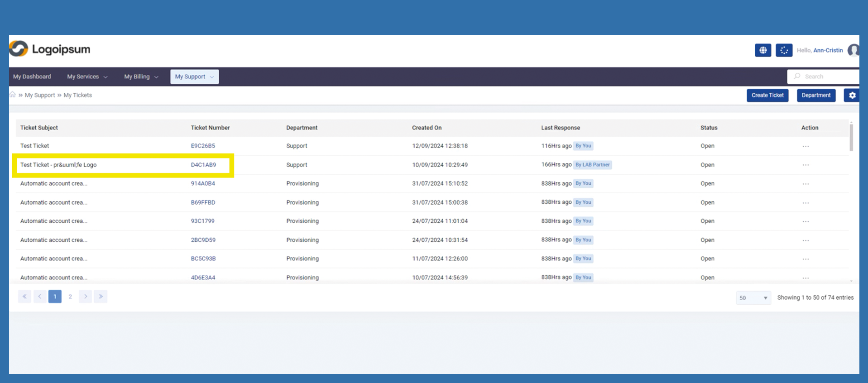Viewport: 868px width, 383px height.
Task: Click the home breadcrumb icon
Action: click(13, 95)
